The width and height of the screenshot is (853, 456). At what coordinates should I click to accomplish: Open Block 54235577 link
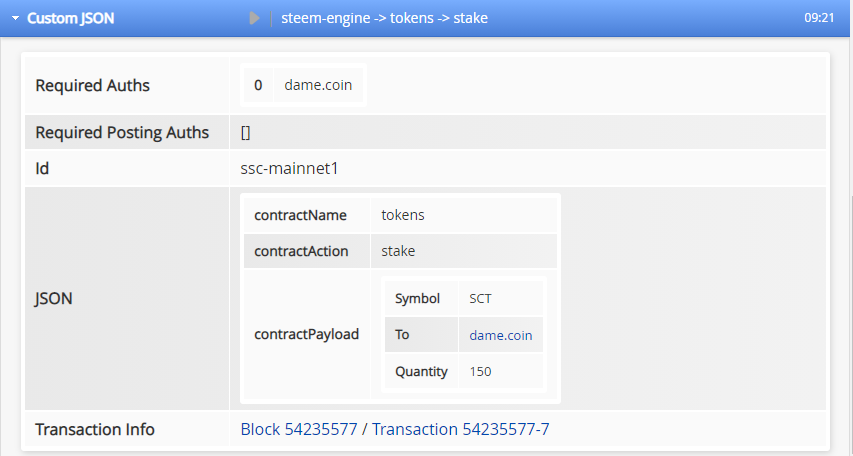coord(299,429)
